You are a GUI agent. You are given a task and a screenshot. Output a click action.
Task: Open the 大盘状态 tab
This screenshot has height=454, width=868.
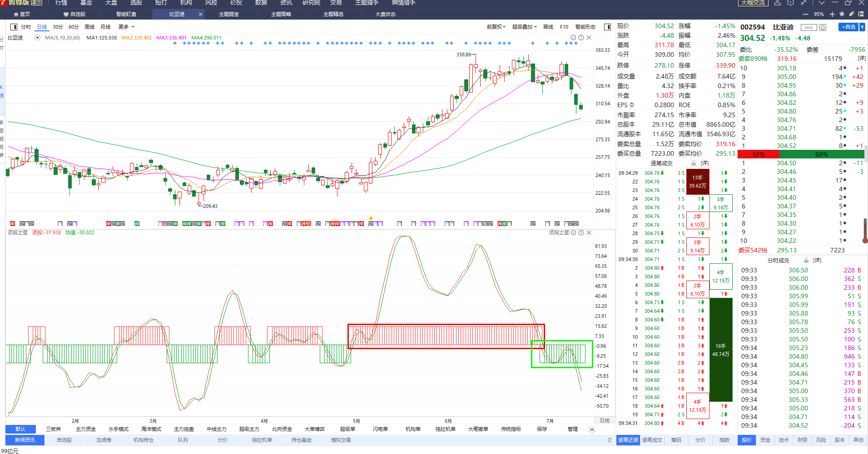(385, 14)
